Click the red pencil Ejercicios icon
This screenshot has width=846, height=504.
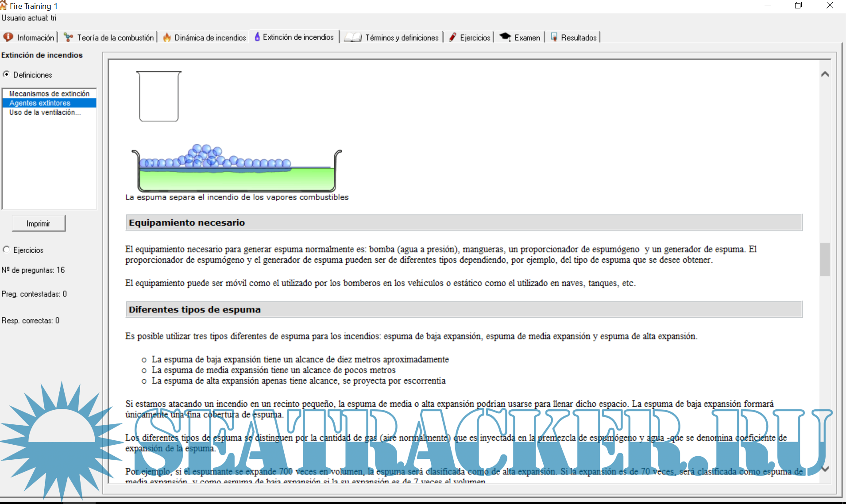coord(452,37)
